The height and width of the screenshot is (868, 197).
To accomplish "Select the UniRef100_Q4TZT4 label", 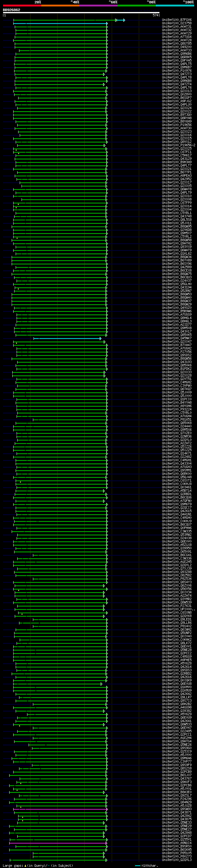I will pos(176,84).
